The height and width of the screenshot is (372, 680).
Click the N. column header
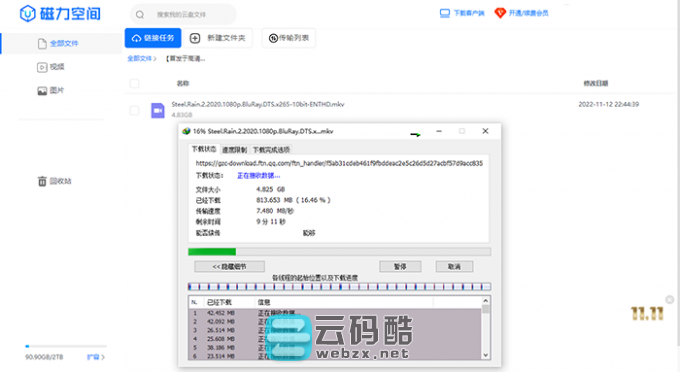(194, 302)
